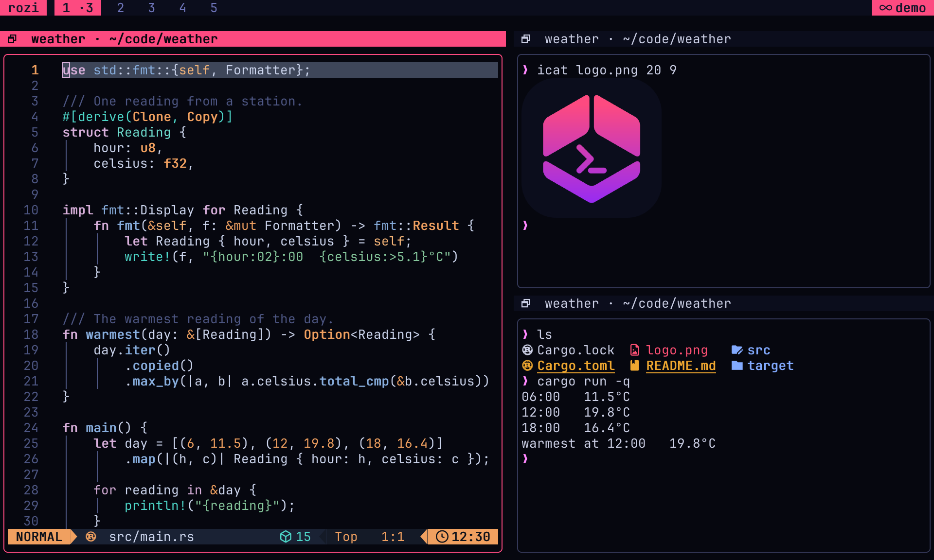Click line number 18 in the editor

pos(31,334)
